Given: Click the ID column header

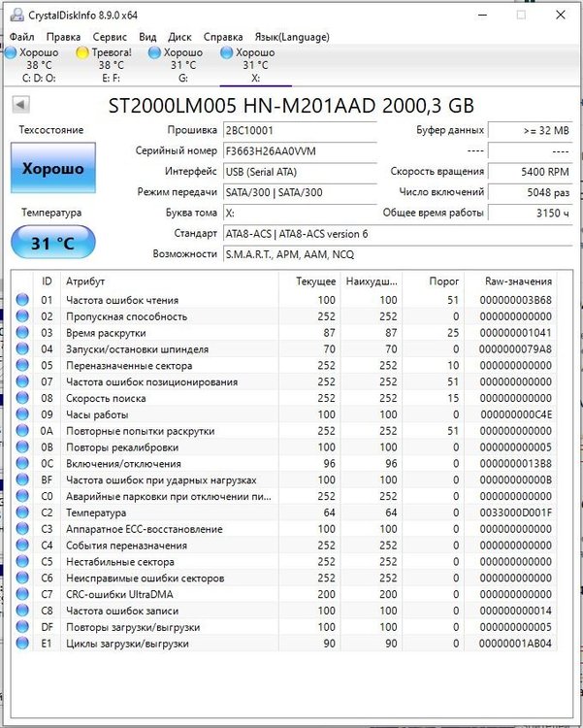Looking at the screenshot, I should (x=47, y=281).
